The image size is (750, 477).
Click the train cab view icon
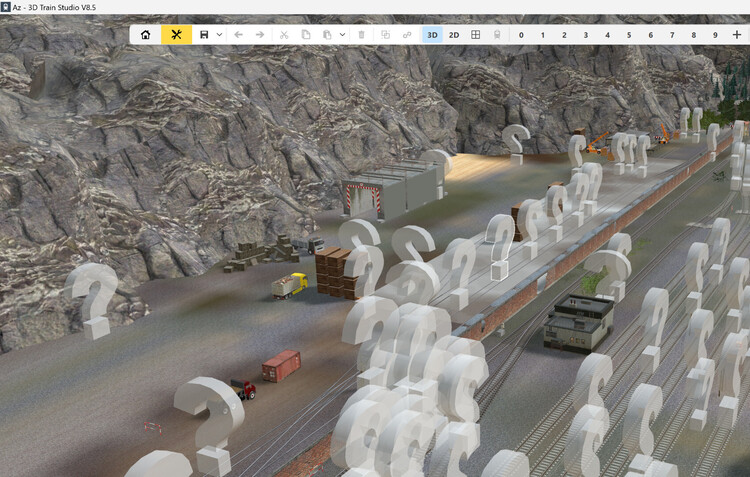(x=497, y=35)
